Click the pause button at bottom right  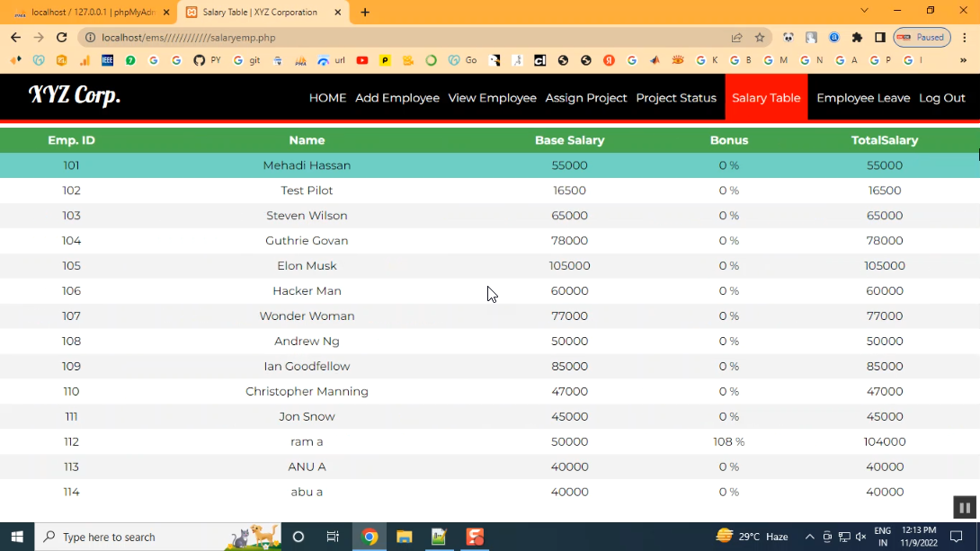tap(964, 508)
